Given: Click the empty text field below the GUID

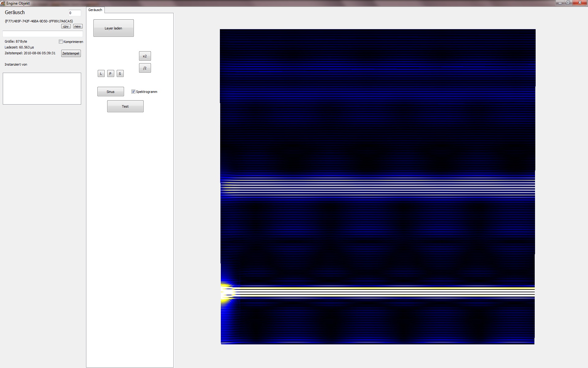Looking at the screenshot, I should pyautogui.click(x=43, y=34).
